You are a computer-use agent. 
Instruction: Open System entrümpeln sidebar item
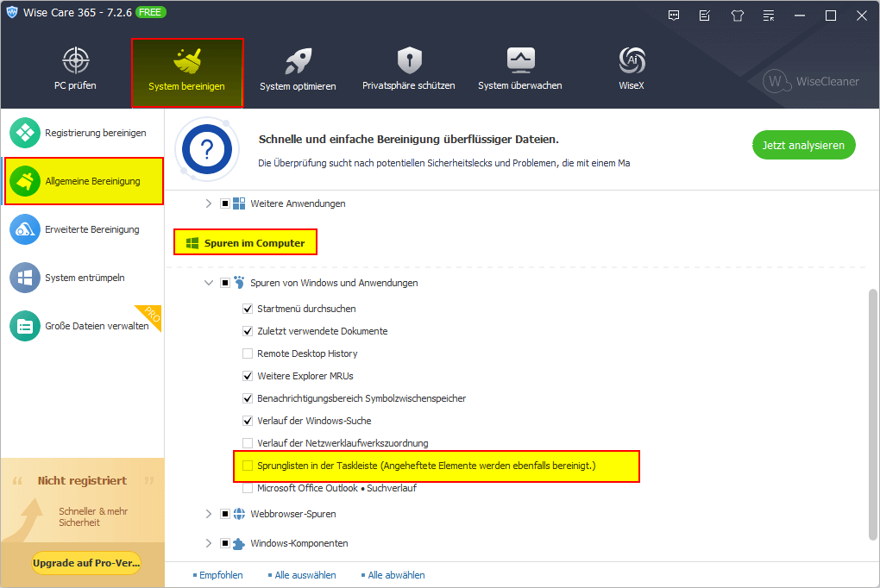point(83,278)
